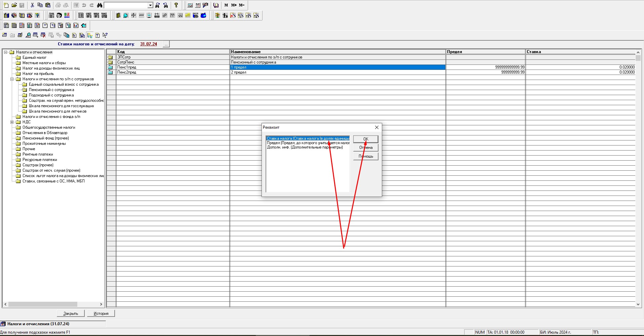Cut selection using the scissors icon
644x336 pixels.
tap(32, 5)
